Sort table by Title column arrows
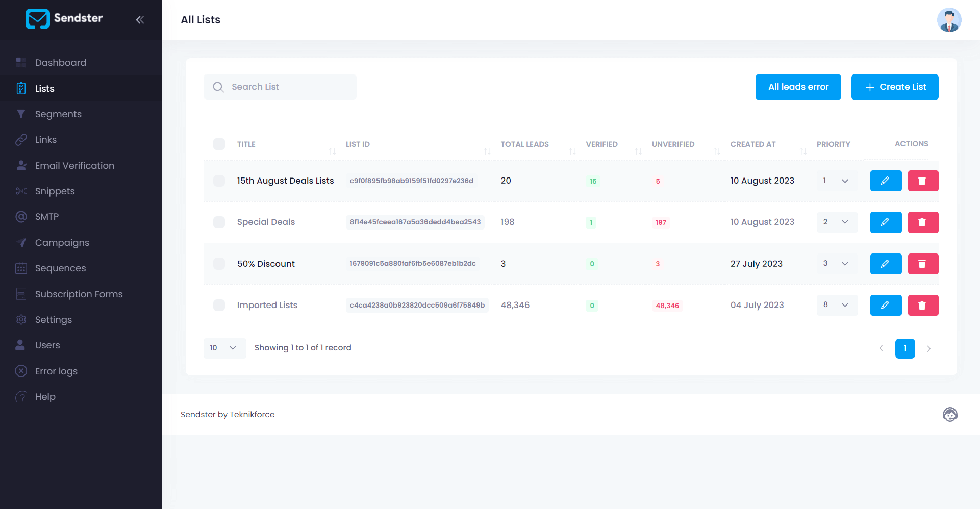Image resolution: width=980 pixels, height=509 pixels. coord(332,151)
